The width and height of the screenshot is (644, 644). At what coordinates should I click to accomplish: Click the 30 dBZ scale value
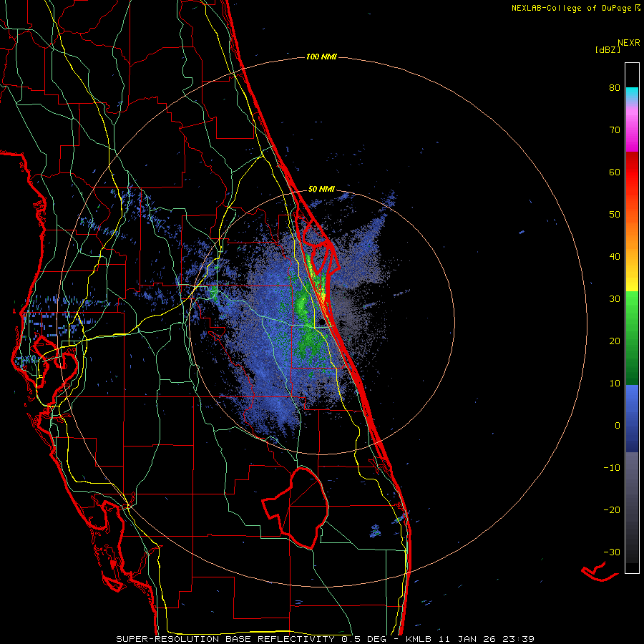pos(615,299)
